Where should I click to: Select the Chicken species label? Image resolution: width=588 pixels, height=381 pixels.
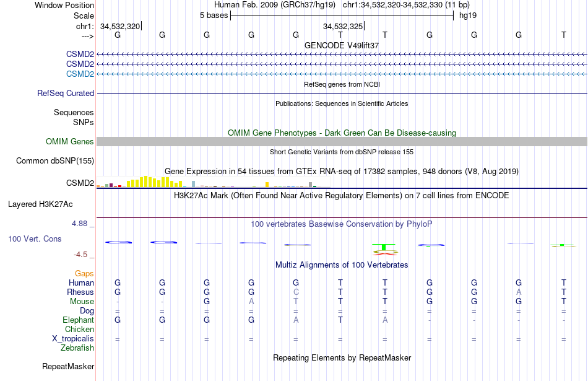click(x=79, y=329)
